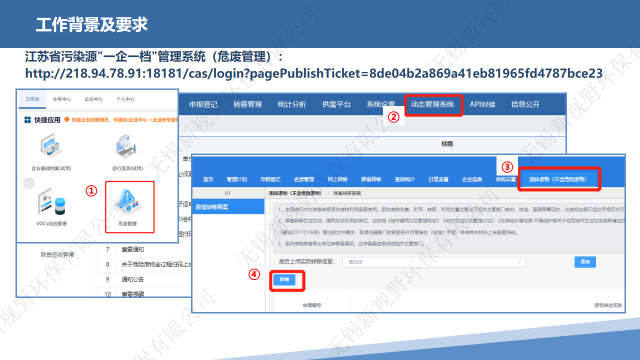Expand the 是否上传实时转移信息 dropdown
This screenshot has width=640, height=360.
pos(434,262)
